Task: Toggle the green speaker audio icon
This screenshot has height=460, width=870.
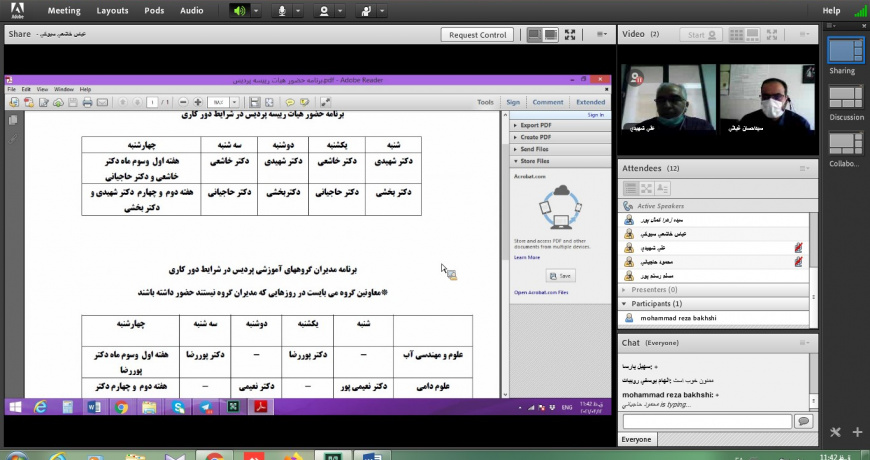Action: click(240, 11)
